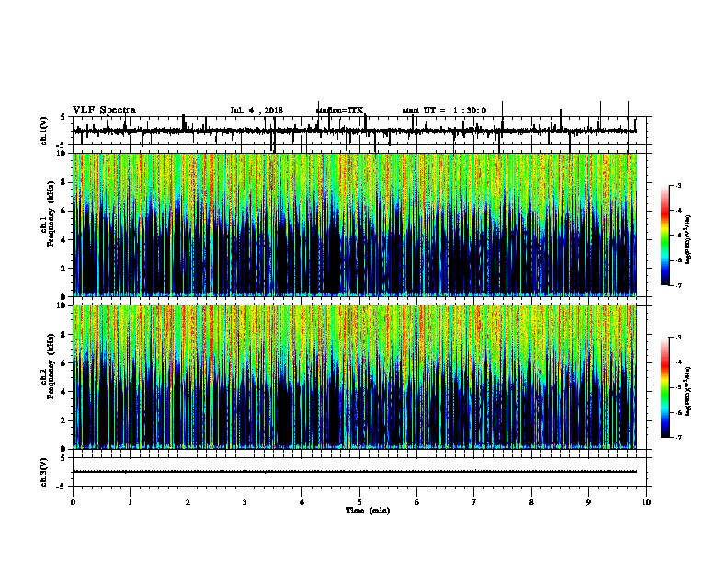Click the "-7" label on ch.1 color scale
This screenshot has height=563, width=728.
pos(677,285)
